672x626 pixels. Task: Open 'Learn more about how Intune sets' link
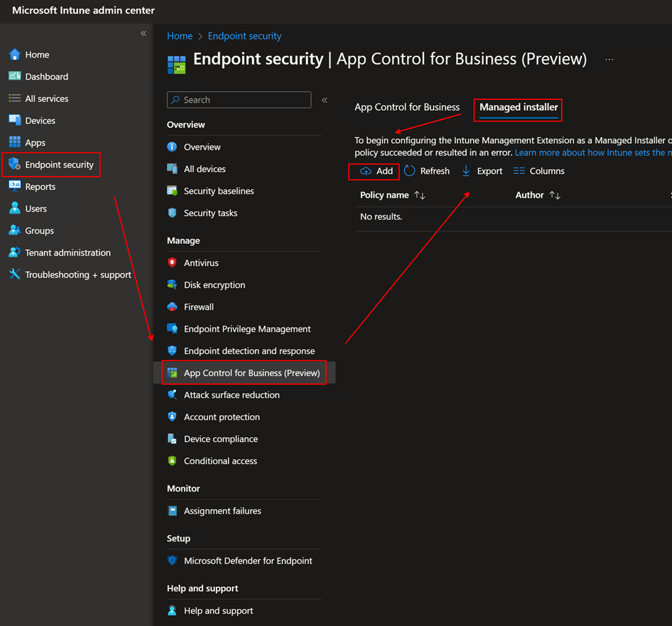click(x=593, y=152)
